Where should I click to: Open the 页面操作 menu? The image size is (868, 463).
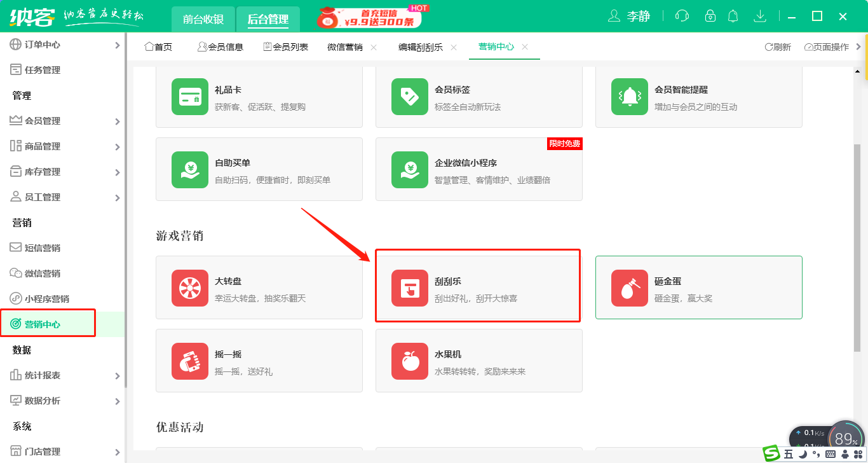pyautogui.click(x=827, y=47)
